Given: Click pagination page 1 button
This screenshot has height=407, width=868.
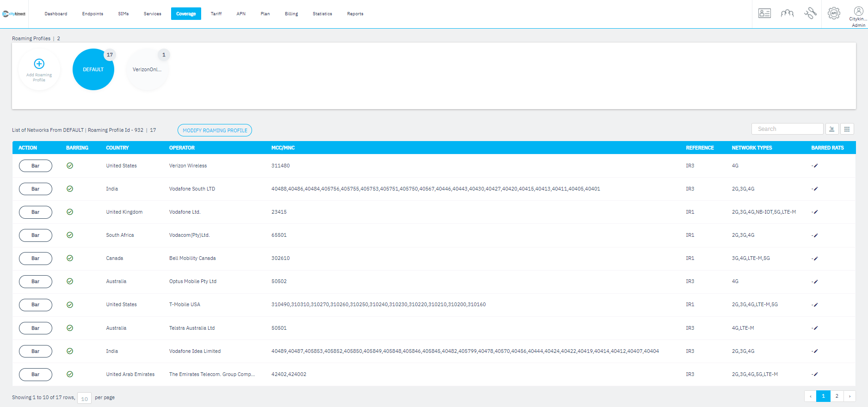Looking at the screenshot, I should (x=823, y=396).
